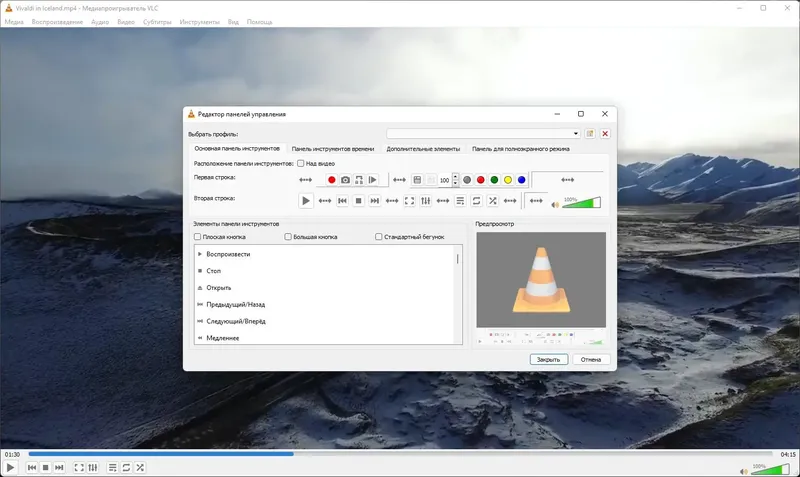Click the extended settings icon in editor's second row
Image resolution: width=800 pixels, height=477 pixels.
[x=426, y=200]
